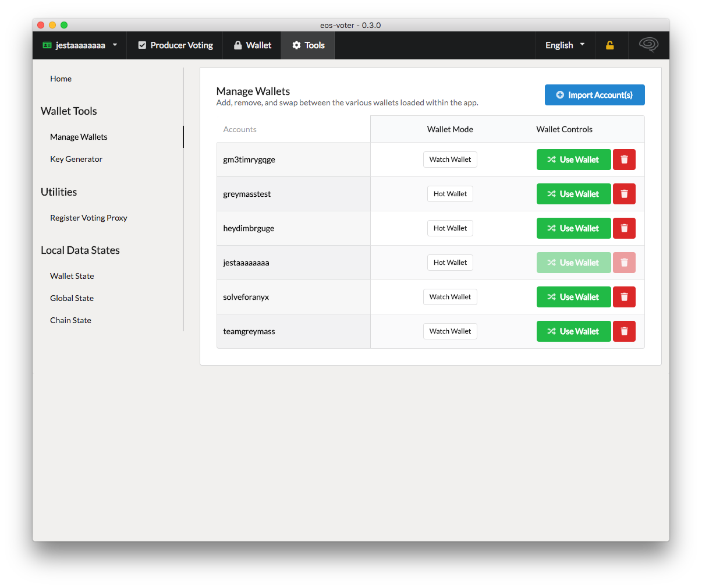
Task: Remove solveforanyx wallet with trash button
Action: [x=624, y=297]
